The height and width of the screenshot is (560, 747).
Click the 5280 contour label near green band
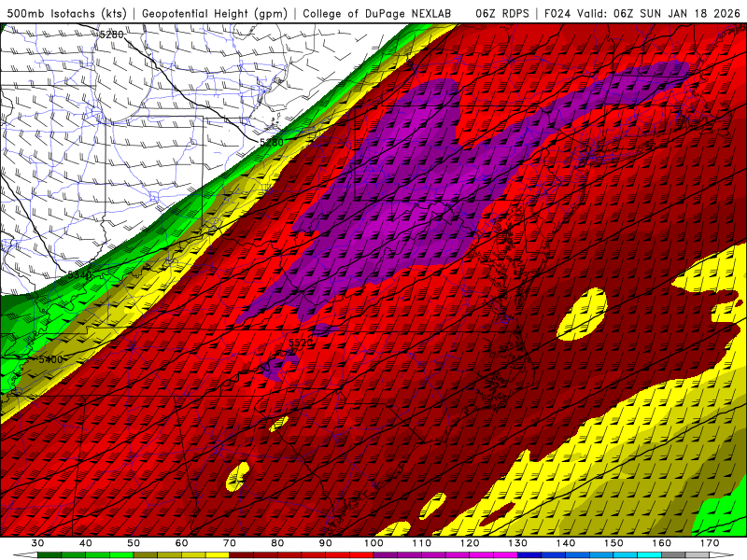(x=272, y=142)
